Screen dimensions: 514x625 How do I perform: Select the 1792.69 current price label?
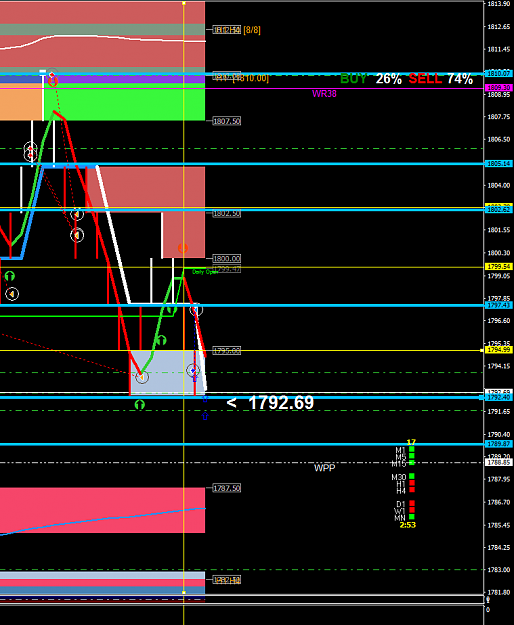(281, 403)
